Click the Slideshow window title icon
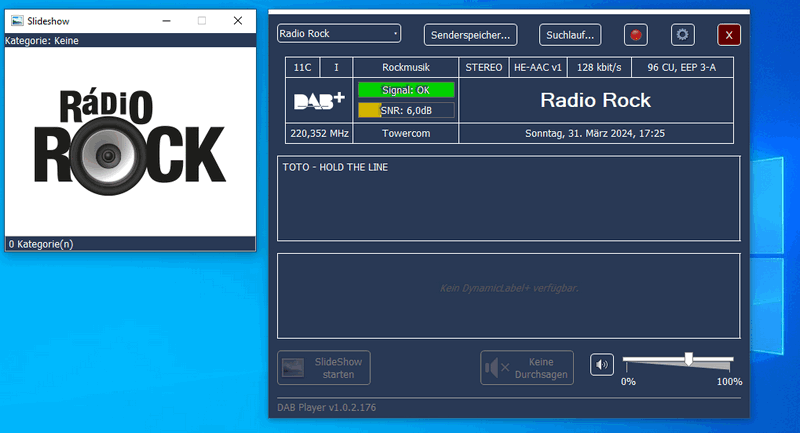800x433 pixels. 17,21
